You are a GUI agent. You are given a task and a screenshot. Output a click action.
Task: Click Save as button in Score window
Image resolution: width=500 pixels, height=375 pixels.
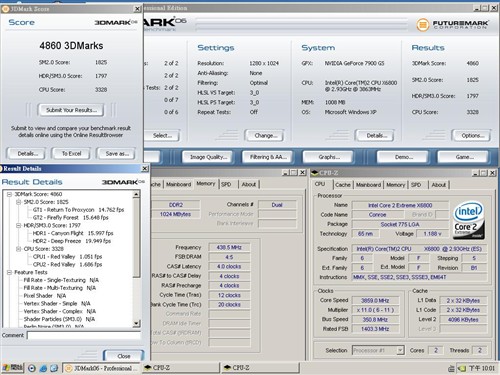117,154
